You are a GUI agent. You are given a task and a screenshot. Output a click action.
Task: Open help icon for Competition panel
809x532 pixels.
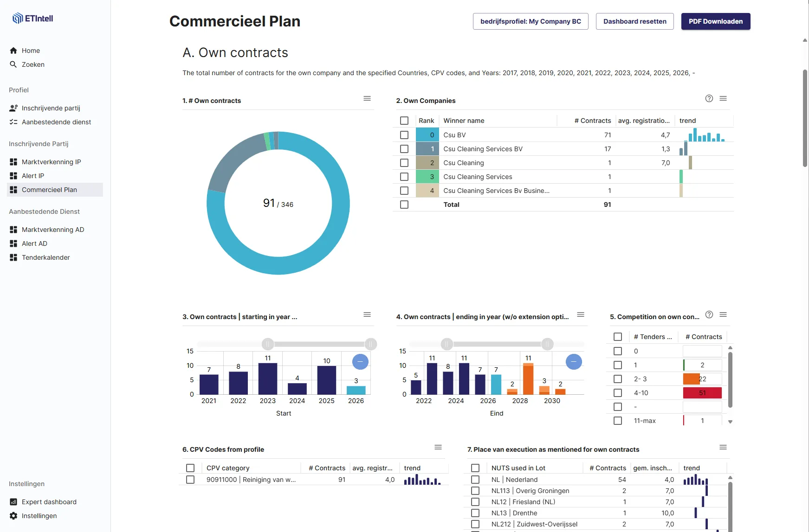click(x=709, y=314)
